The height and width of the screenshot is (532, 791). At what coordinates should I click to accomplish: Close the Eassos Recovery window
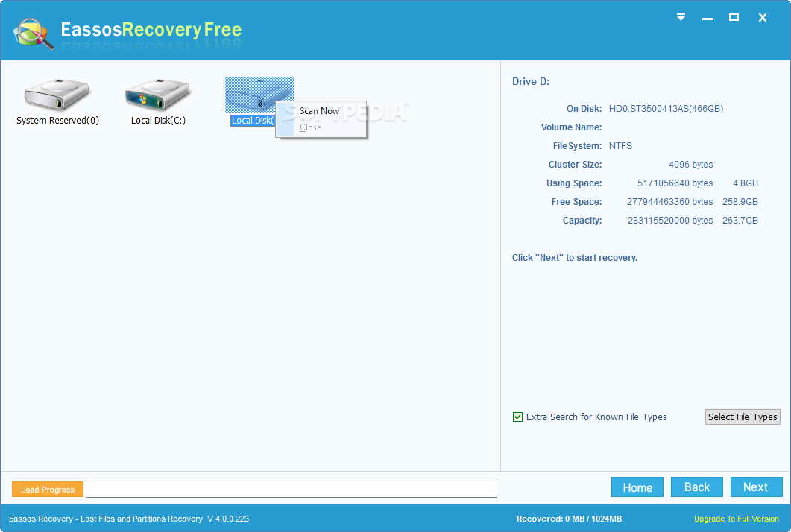[x=763, y=18]
